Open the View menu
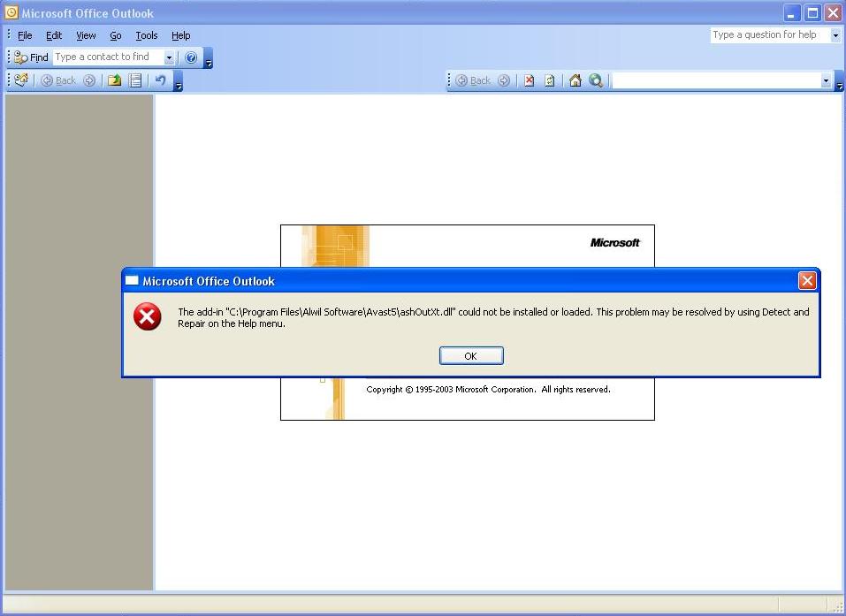 (86, 35)
